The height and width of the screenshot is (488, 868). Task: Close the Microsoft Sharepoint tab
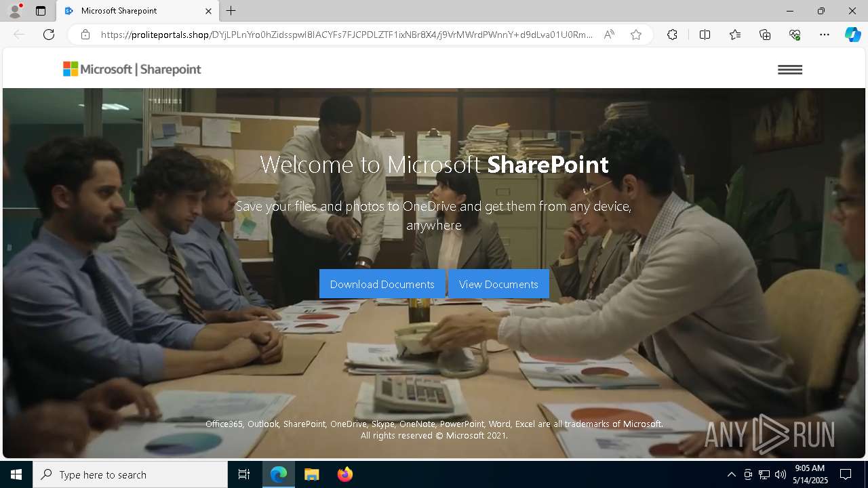[x=209, y=11]
